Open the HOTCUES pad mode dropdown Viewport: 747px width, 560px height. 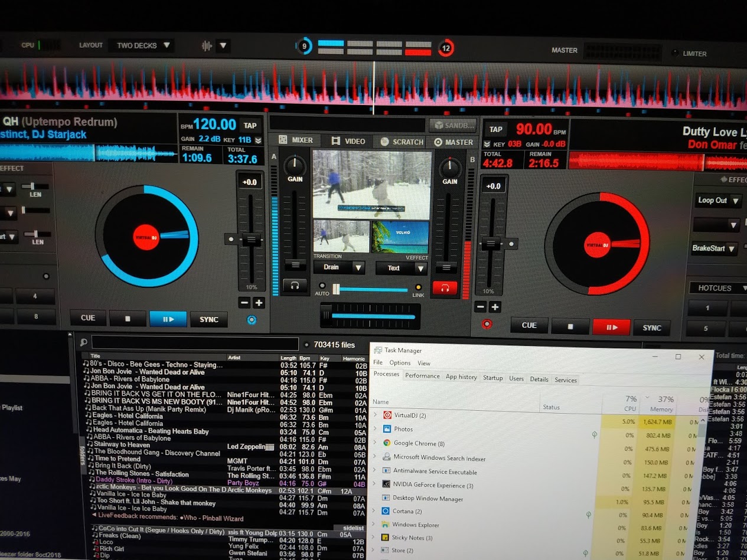tap(719, 288)
